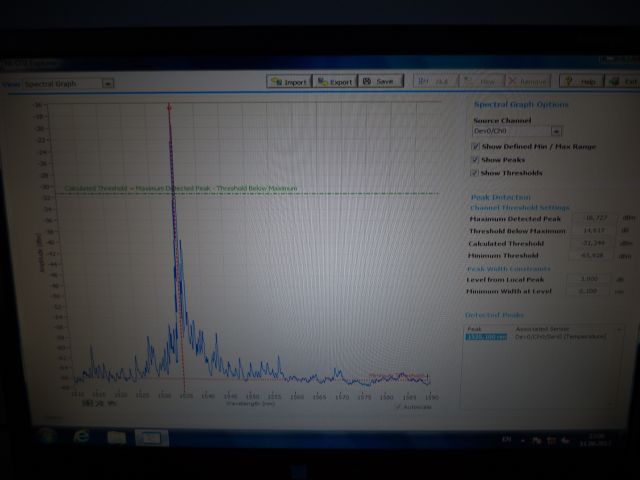The height and width of the screenshot is (480, 640).
Task: Click the associated sensor Temperature entry
Action: coord(560,337)
